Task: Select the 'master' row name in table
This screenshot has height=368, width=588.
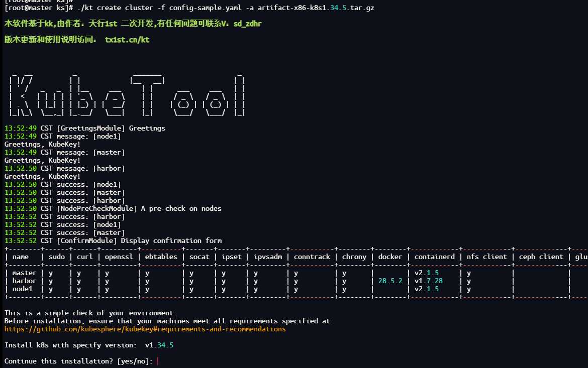Action: point(25,273)
